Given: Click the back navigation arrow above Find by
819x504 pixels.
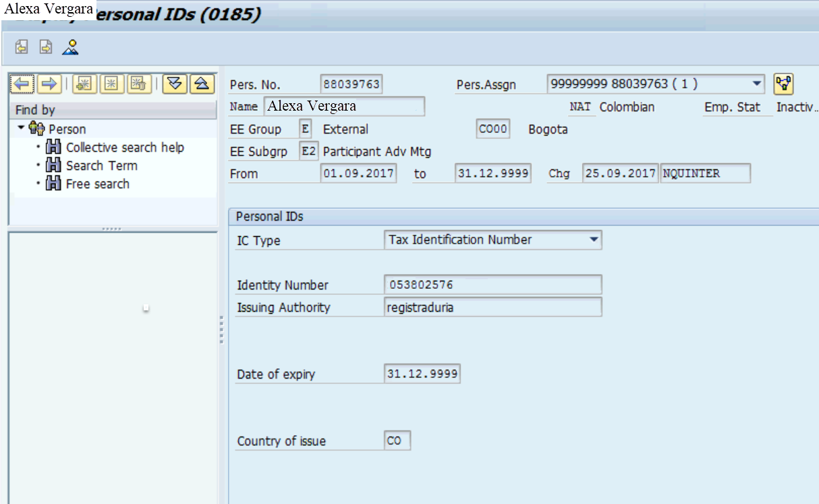Looking at the screenshot, I should point(22,84).
